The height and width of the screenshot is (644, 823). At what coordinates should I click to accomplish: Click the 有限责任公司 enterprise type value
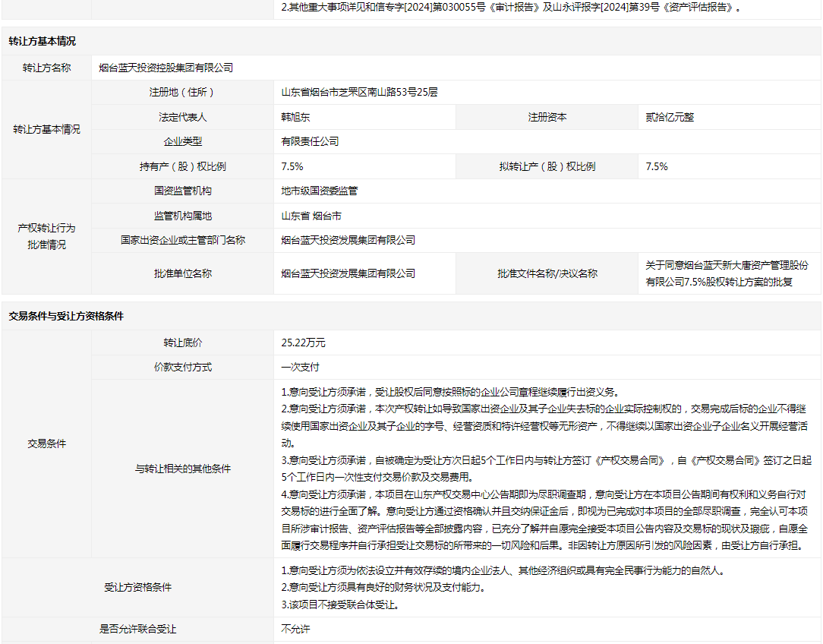(310, 141)
